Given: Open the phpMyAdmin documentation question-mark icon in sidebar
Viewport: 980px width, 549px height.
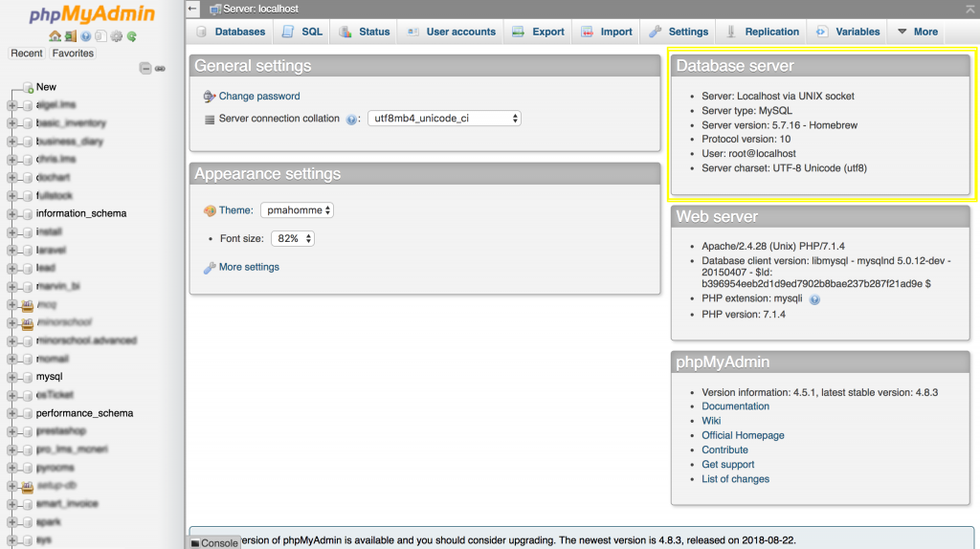Looking at the screenshot, I should [x=85, y=36].
